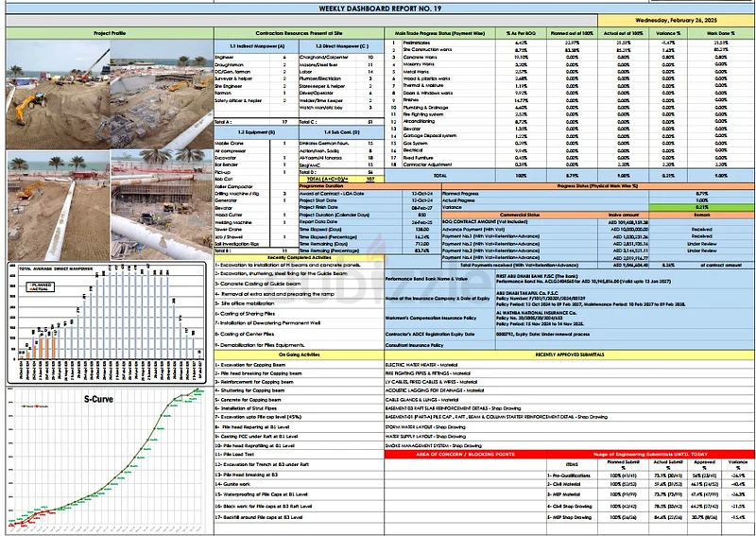Click the 'Preliminaries' trade row

(570, 43)
